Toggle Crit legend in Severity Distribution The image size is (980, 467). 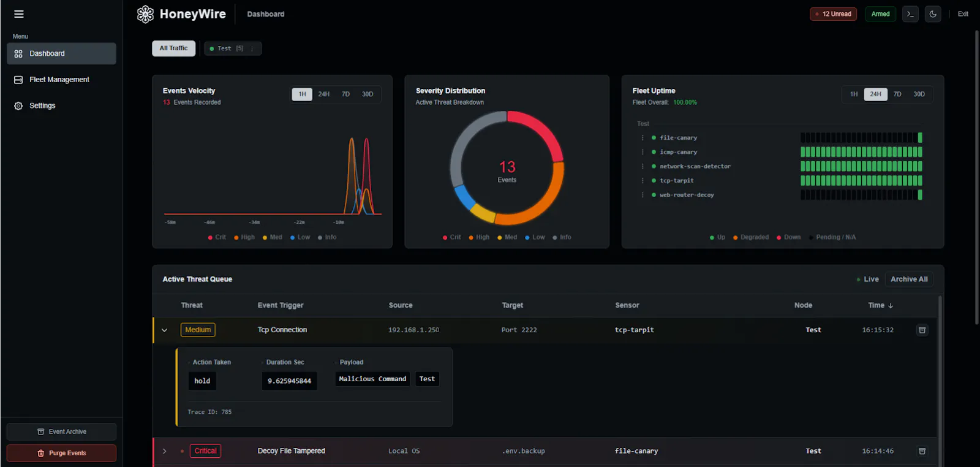tap(452, 237)
